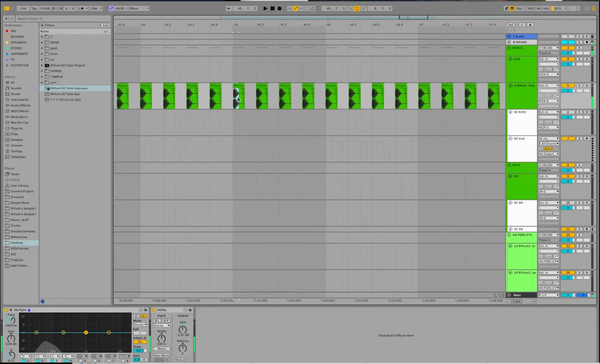Open EQ Eight Mode Stereo dropdown
600x364 pixels.
tap(140, 325)
